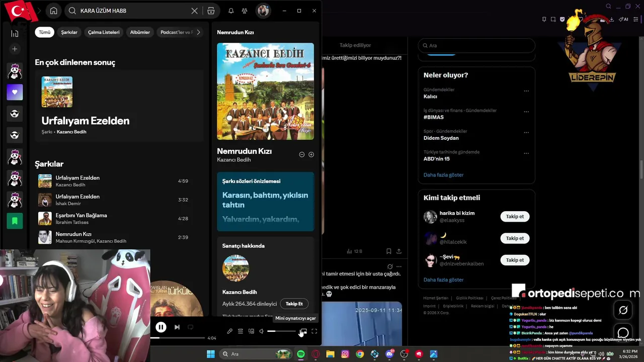644x362 pixels.
Task: Go to Spotify Home via house icon
Action: 53,11
